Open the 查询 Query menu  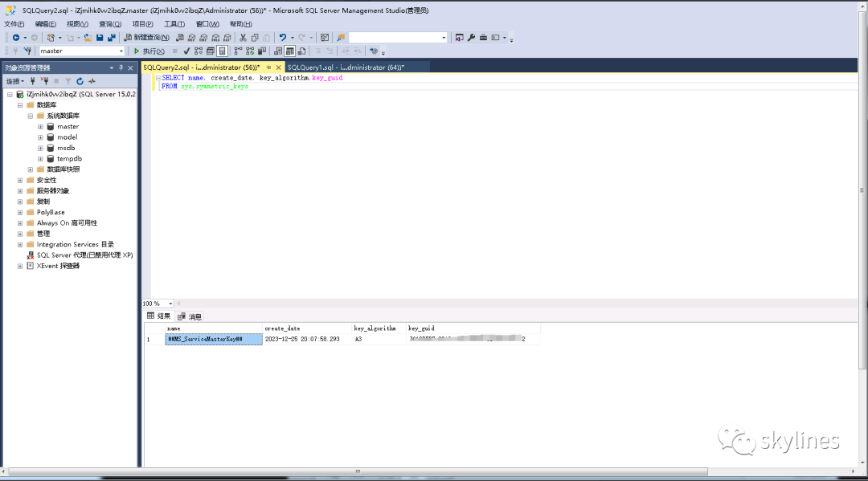tap(109, 24)
